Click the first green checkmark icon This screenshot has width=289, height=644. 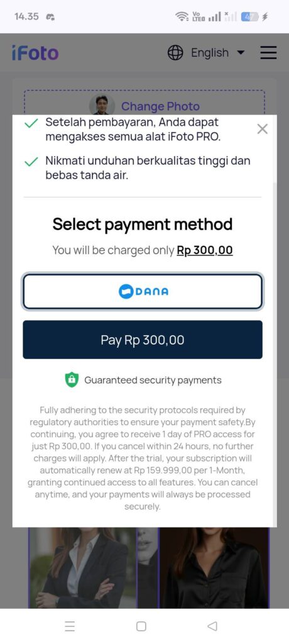click(x=31, y=123)
